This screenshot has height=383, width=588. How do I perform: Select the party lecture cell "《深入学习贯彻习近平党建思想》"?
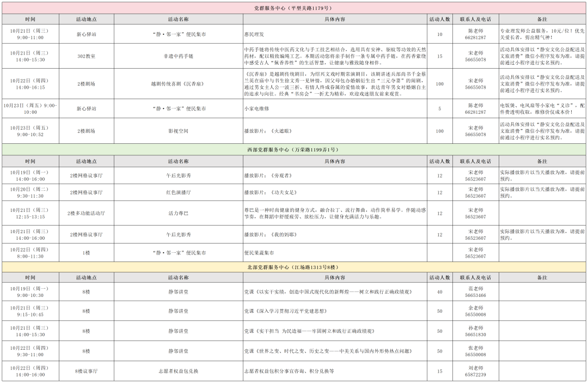click(335, 311)
